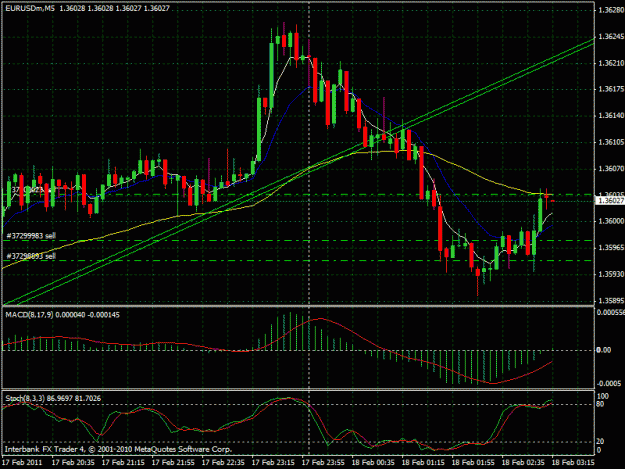Viewport: 625px width, 469px height.
Task: Click the 17 Feb 20:35 time label
Action: (x=73, y=463)
